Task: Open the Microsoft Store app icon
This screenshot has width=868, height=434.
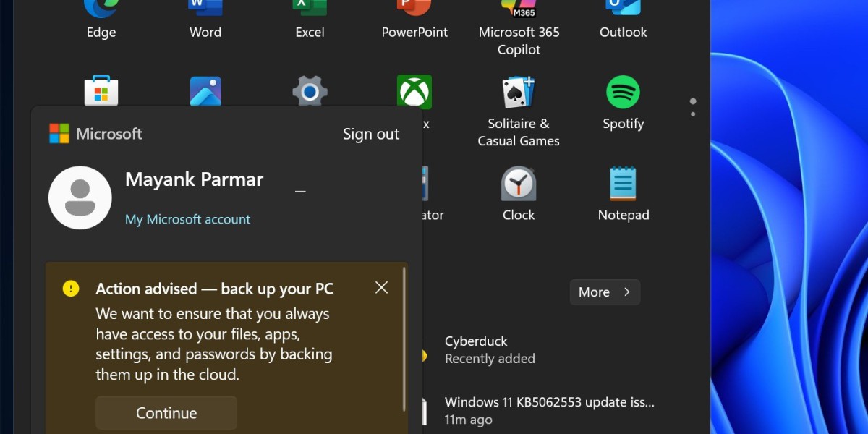Action: [x=101, y=92]
